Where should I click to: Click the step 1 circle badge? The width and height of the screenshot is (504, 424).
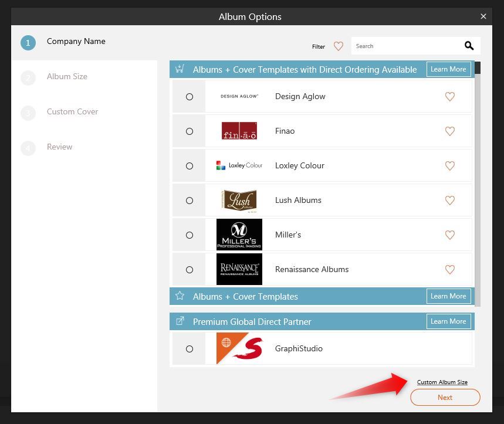click(x=28, y=43)
